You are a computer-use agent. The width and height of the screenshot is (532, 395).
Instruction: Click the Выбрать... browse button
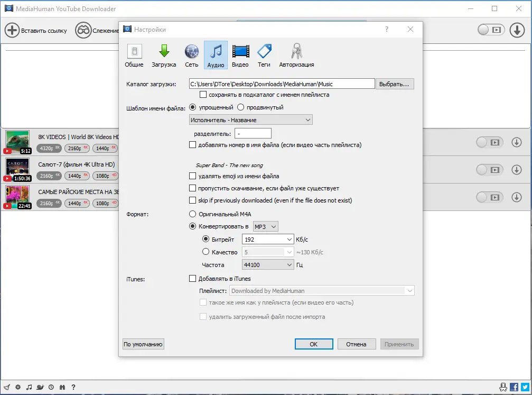(395, 84)
